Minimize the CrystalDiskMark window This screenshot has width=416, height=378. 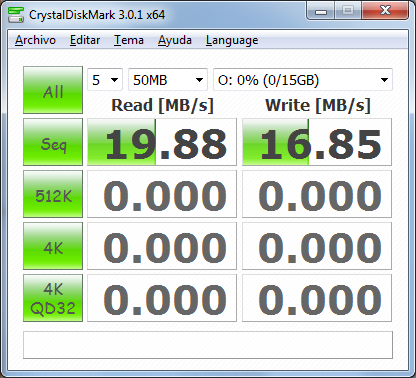(321, 11)
